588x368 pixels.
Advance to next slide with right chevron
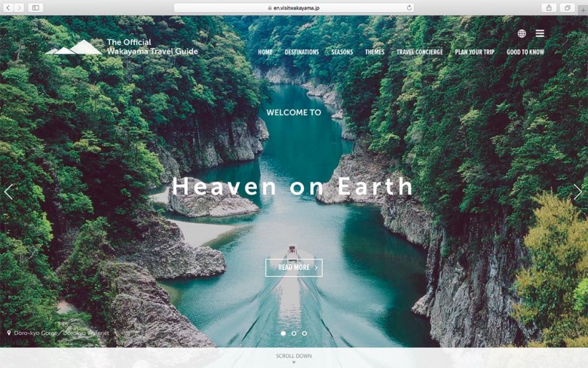pyautogui.click(x=578, y=192)
